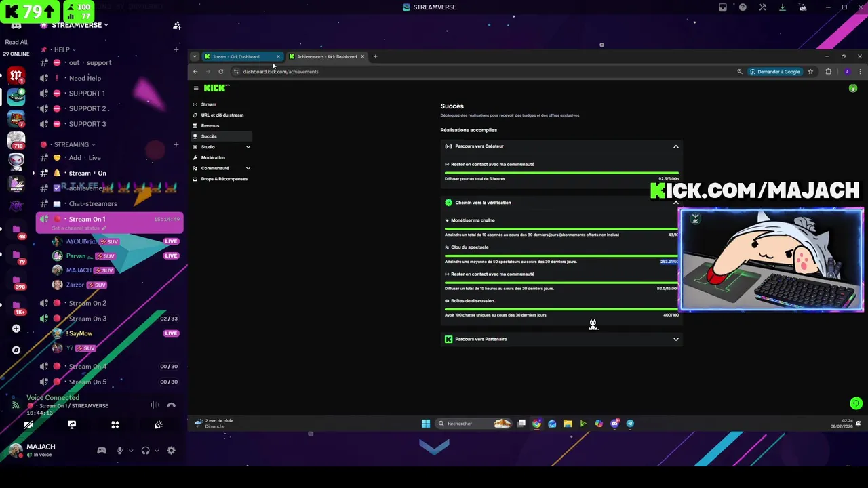Image resolution: width=868 pixels, height=488 pixels.
Task: Open Chrome from the taskbar
Action: (x=536, y=424)
